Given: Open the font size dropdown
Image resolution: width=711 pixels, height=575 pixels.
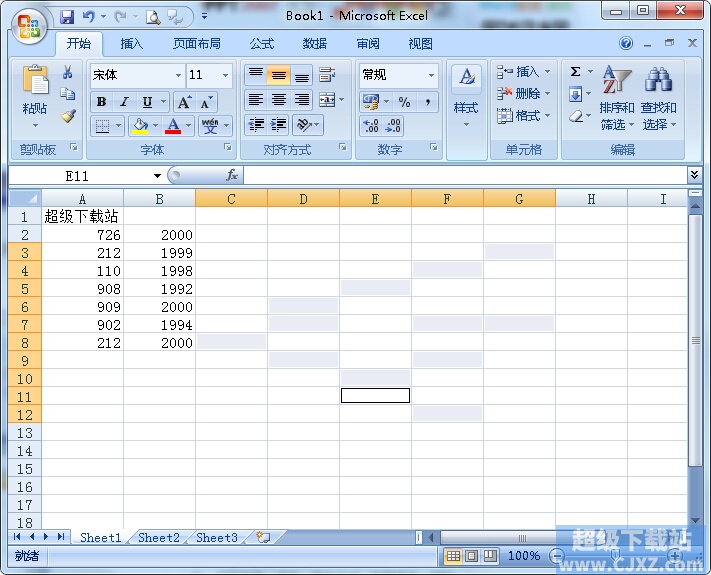Looking at the screenshot, I should coord(225,75).
